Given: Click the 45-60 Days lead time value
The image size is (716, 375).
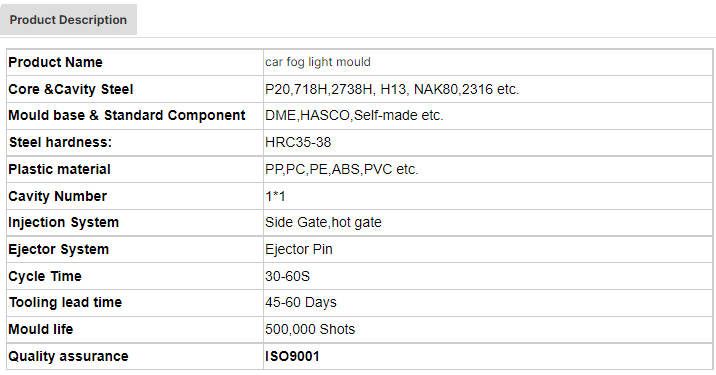Looking at the screenshot, I should [301, 302].
